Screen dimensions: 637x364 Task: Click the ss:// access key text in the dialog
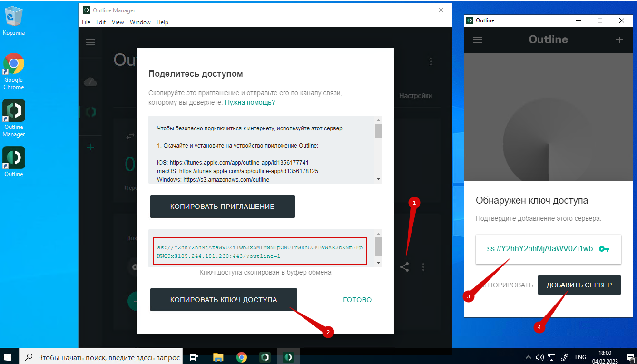260,251
